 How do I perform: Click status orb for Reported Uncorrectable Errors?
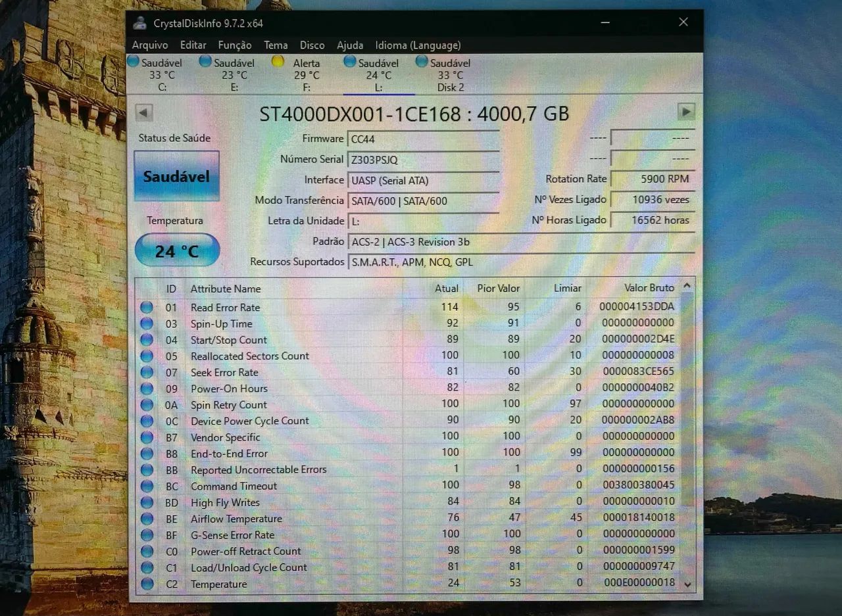[x=146, y=469]
